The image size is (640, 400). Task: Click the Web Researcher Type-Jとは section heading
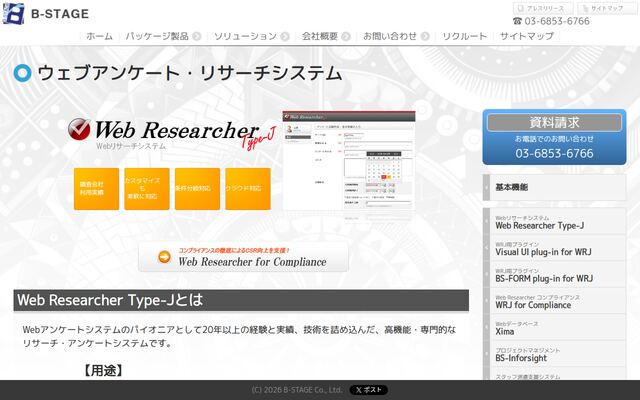pos(241,300)
